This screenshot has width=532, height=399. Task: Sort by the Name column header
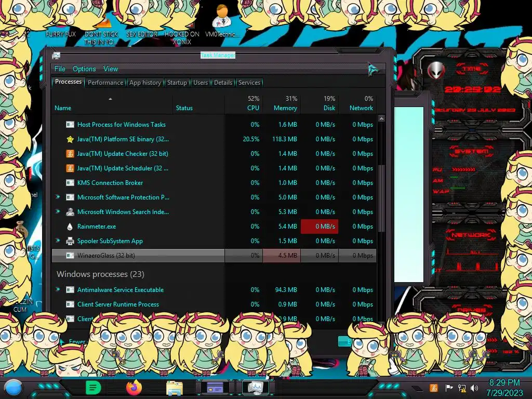[112, 103]
